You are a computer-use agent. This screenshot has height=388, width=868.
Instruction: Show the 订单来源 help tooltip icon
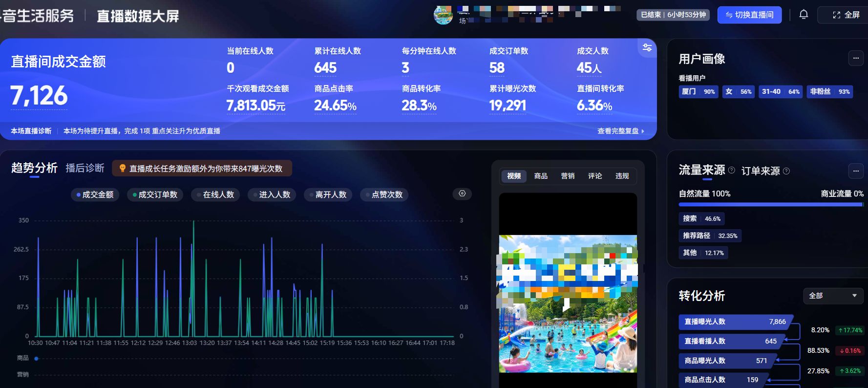click(x=786, y=171)
